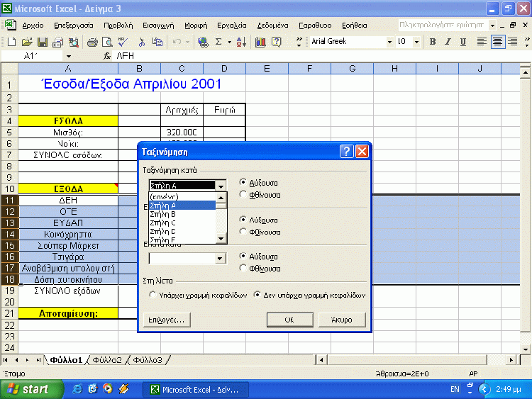Image resolution: width=532 pixels, height=399 pixels.
Task: Open the Undo history dropdown arrow
Action: click(188, 42)
